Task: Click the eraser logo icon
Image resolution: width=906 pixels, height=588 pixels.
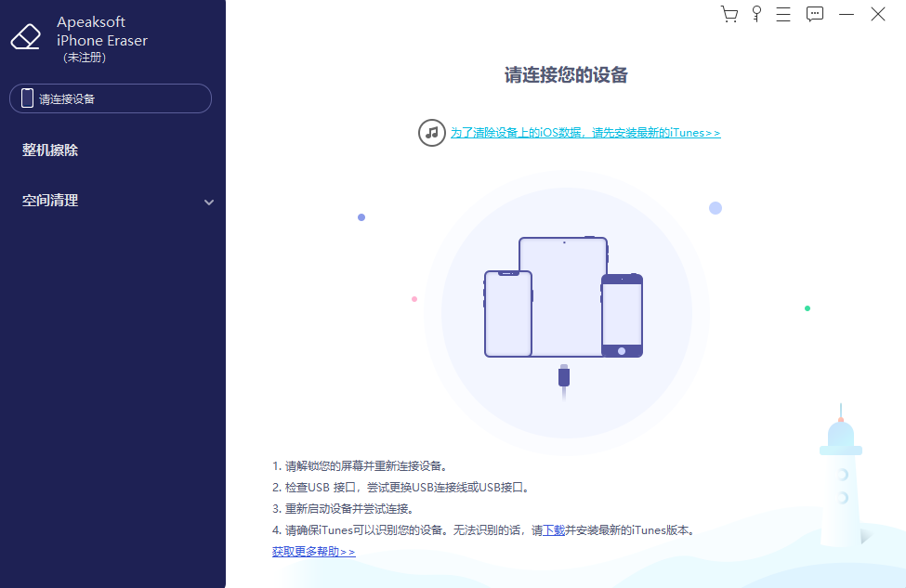Action: [x=26, y=37]
